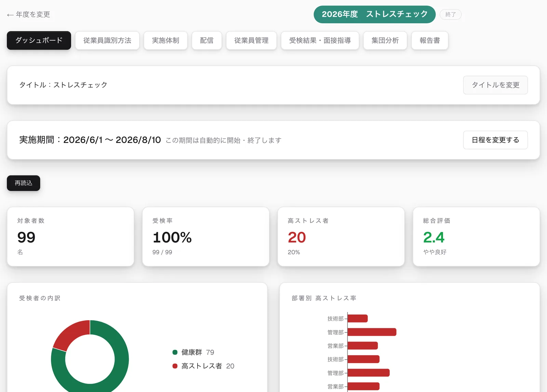
Task: Click the 20% text under 高ストレス者
Action: (x=294, y=252)
